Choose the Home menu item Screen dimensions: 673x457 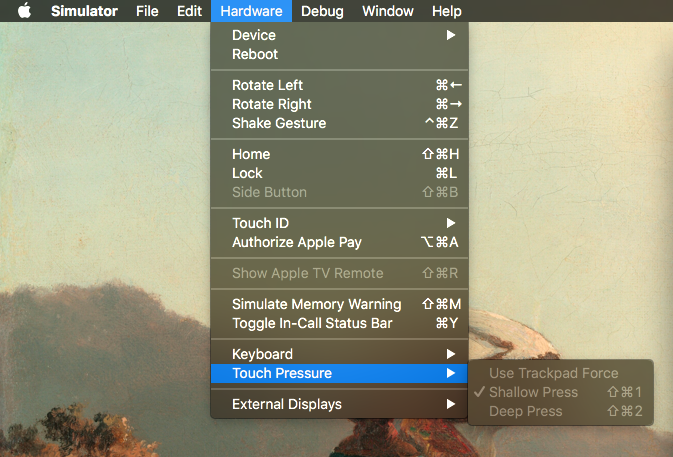[x=339, y=154]
